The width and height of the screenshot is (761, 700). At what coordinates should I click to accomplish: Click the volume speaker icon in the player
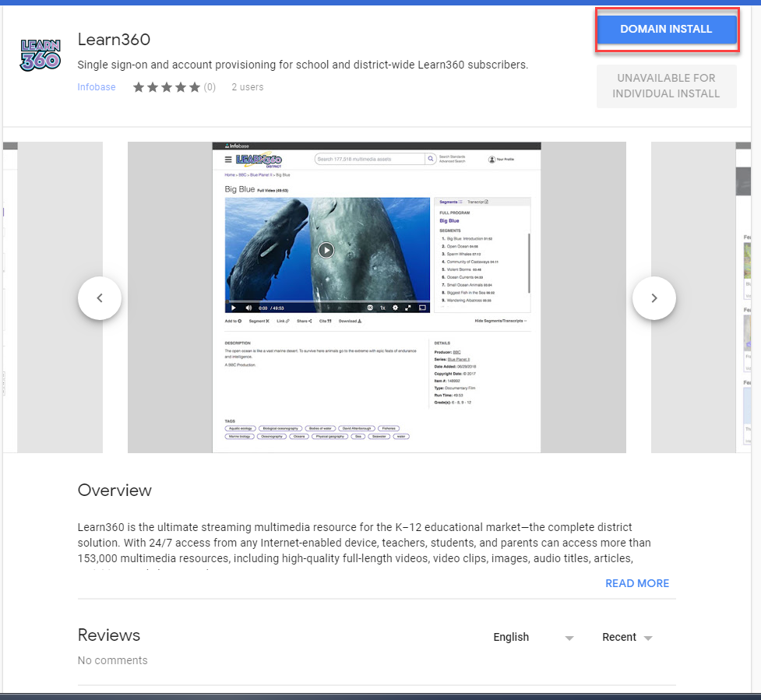point(248,308)
